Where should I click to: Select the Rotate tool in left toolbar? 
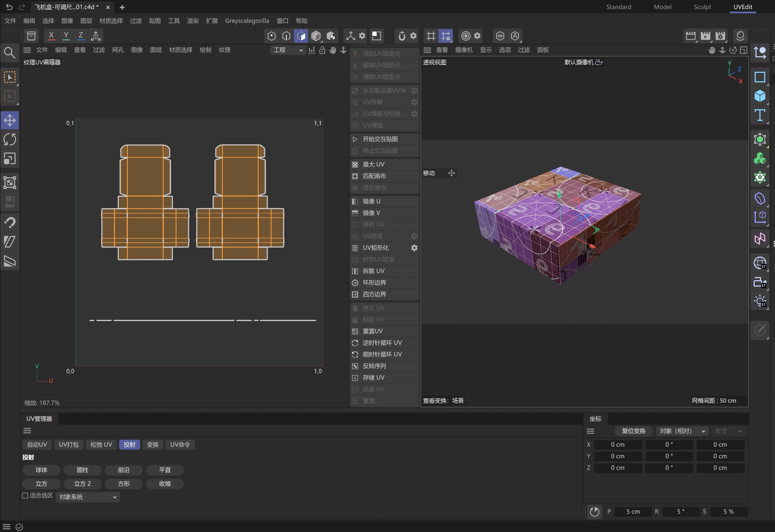10,139
